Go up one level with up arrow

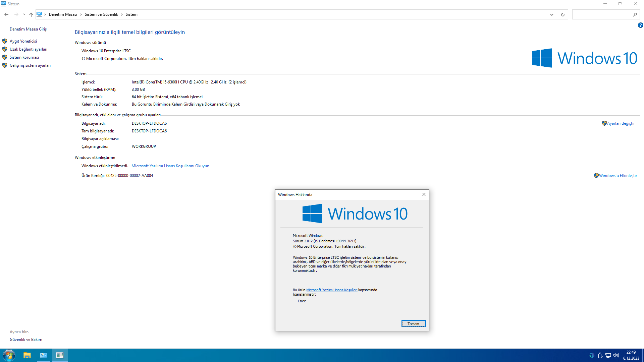click(31, 14)
